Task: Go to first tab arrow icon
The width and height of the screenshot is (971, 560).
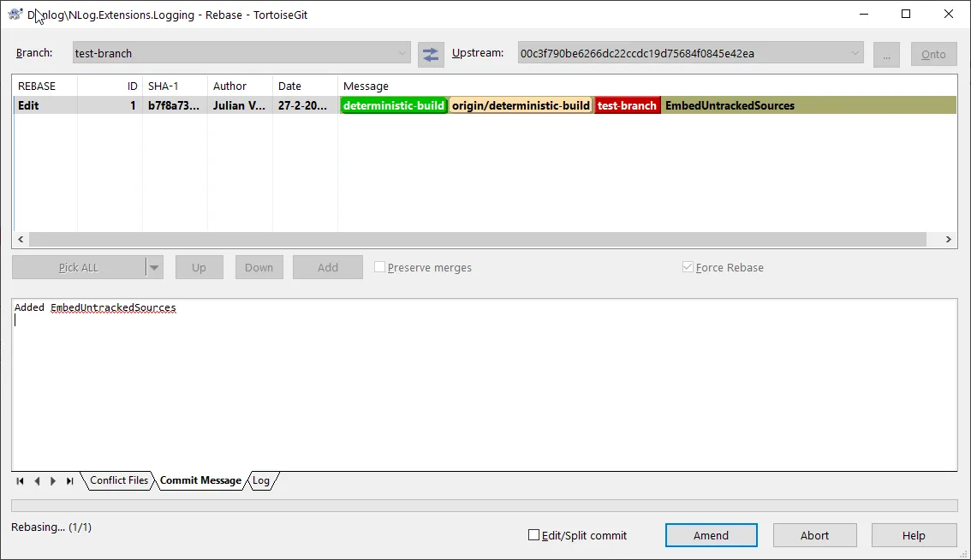Action: (20, 480)
